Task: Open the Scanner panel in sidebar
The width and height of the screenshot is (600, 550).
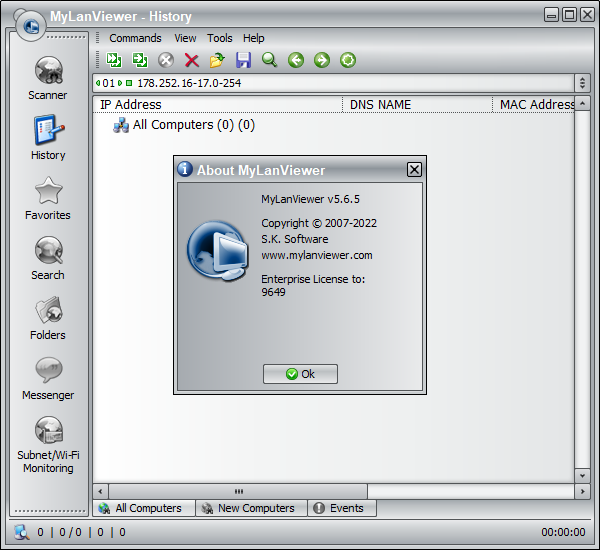Action: tap(48, 78)
